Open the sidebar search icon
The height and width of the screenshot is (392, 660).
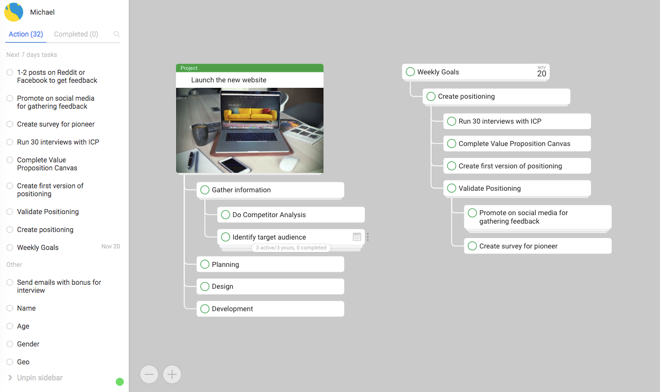point(117,34)
